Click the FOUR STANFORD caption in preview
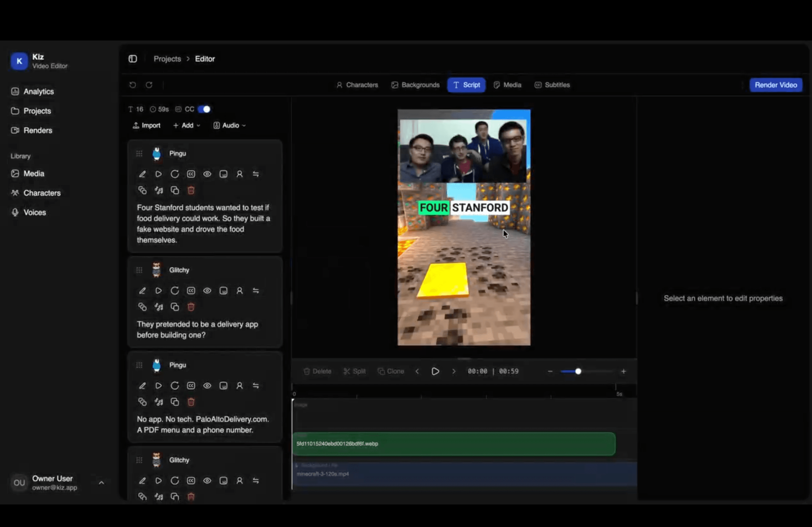 click(464, 208)
